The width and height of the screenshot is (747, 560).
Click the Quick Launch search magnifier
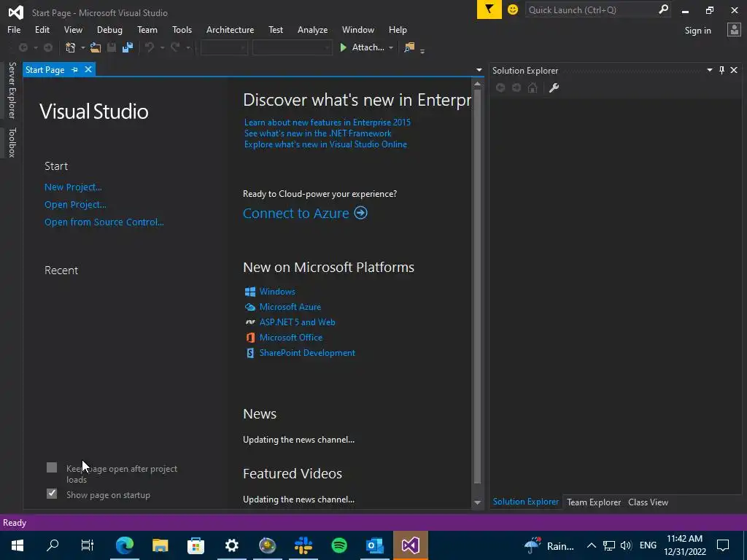tap(662, 9)
